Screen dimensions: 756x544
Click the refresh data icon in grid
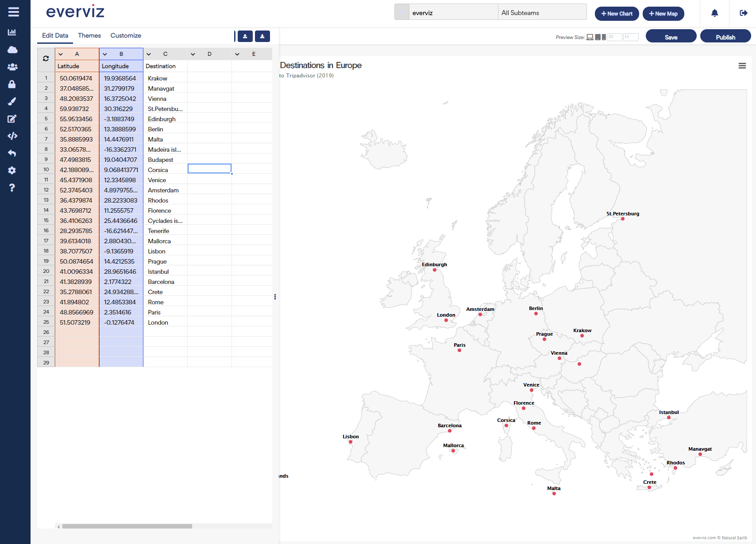(46, 58)
